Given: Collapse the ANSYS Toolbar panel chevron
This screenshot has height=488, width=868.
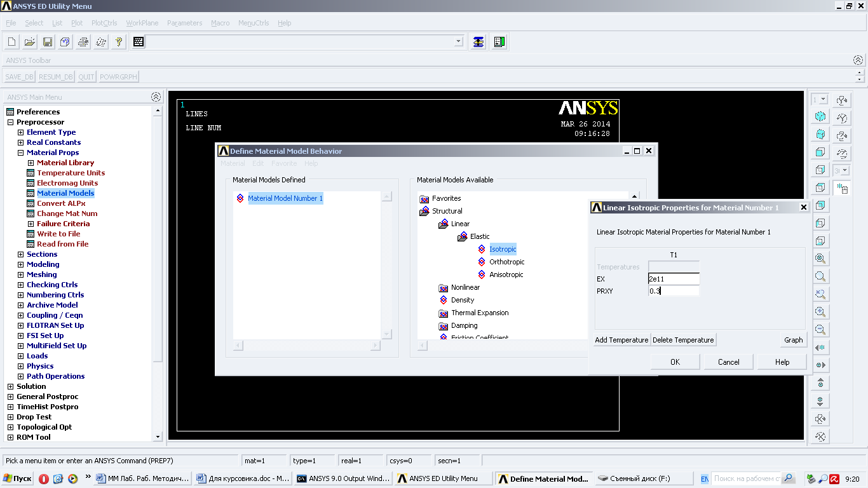Looking at the screenshot, I should [858, 60].
